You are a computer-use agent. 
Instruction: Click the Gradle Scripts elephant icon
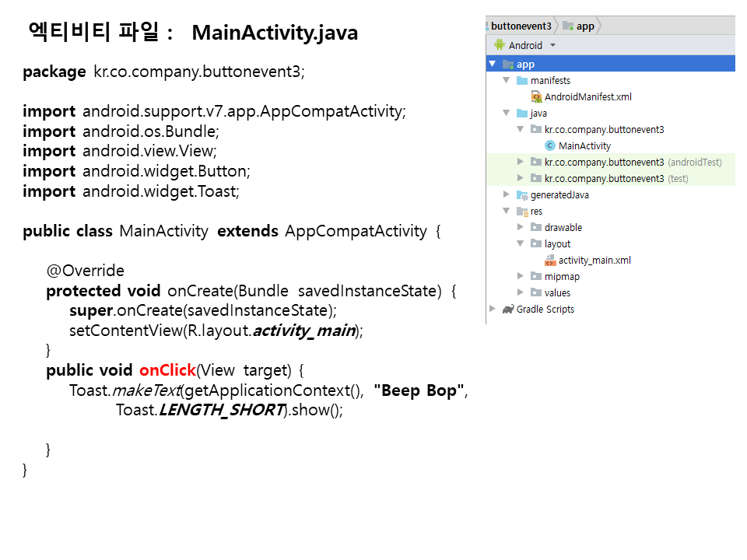(x=508, y=310)
